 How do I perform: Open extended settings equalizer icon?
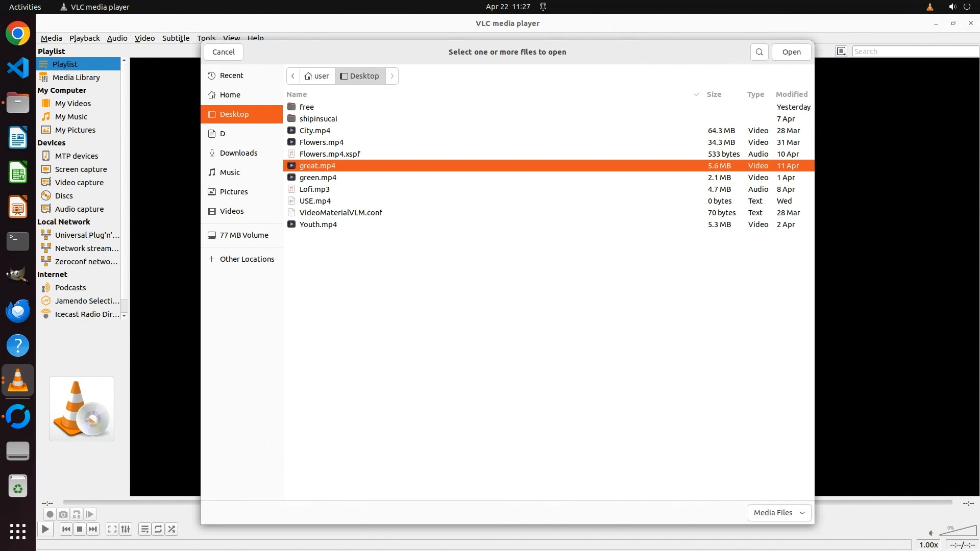click(126, 529)
